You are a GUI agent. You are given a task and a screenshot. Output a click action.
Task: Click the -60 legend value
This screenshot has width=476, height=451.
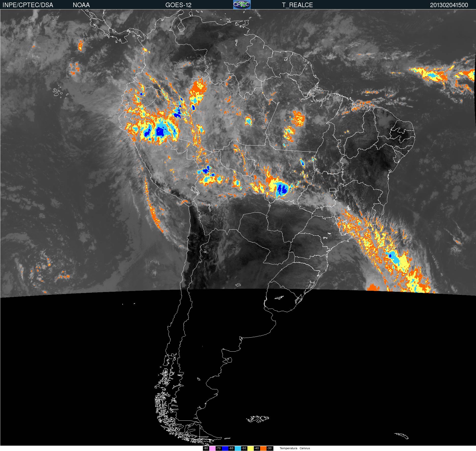(x=231, y=448)
